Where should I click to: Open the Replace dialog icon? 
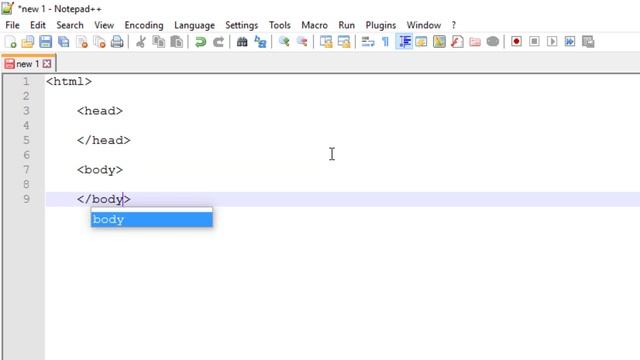coord(260,42)
